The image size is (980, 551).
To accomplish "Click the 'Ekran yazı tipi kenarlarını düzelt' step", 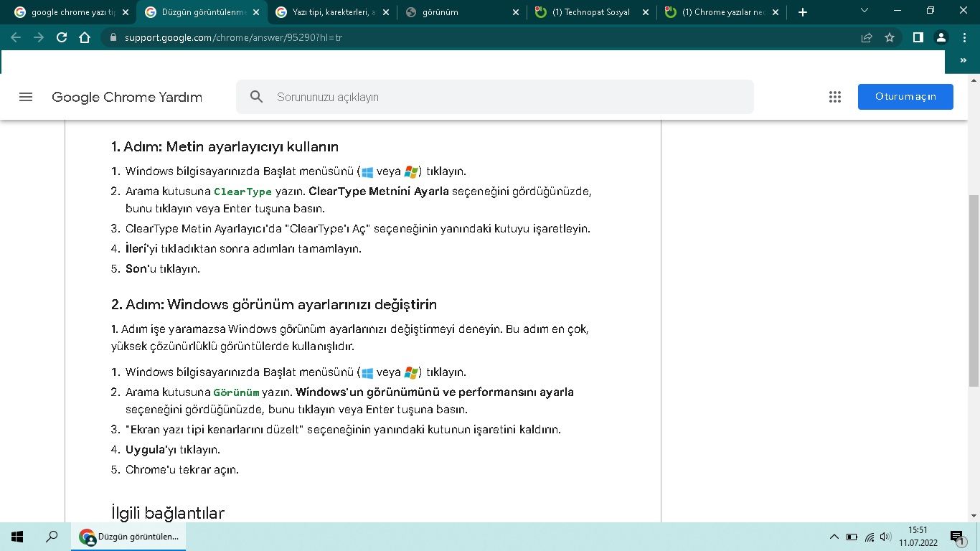I will coord(343,430).
